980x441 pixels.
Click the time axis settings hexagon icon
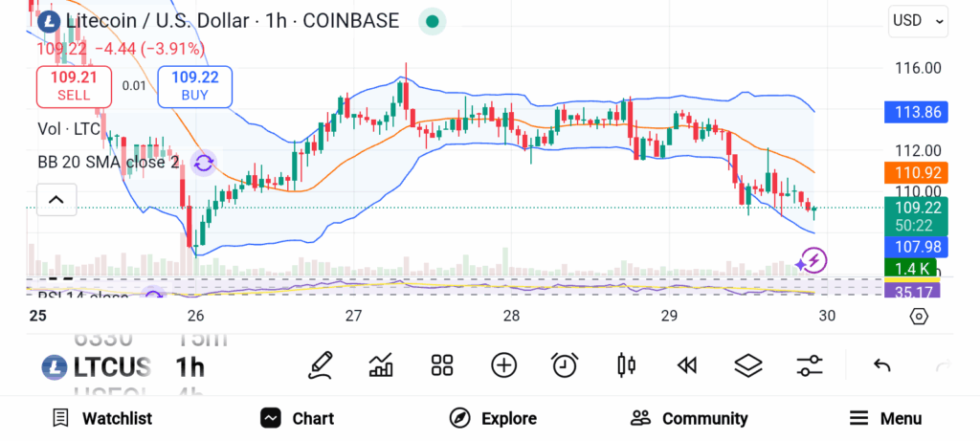(919, 316)
